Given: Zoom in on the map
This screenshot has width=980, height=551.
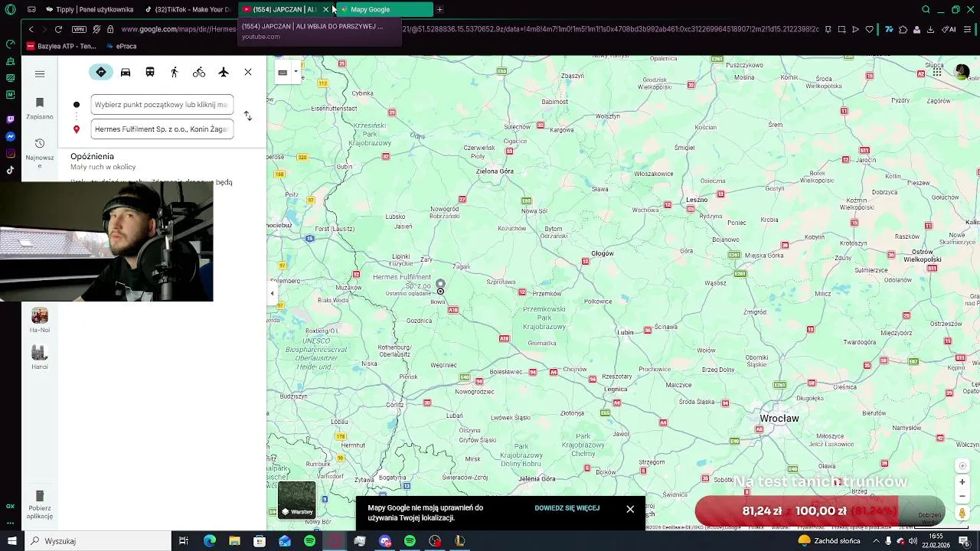Looking at the screenshot, I should tap(962, 482).
